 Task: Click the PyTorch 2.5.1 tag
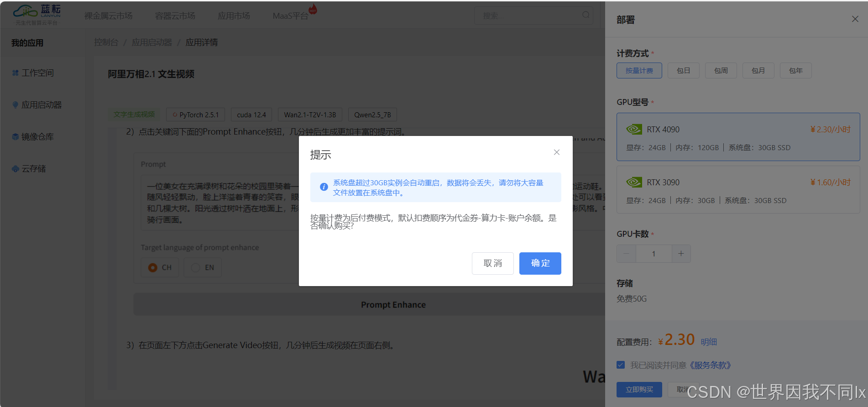[196, 115]
